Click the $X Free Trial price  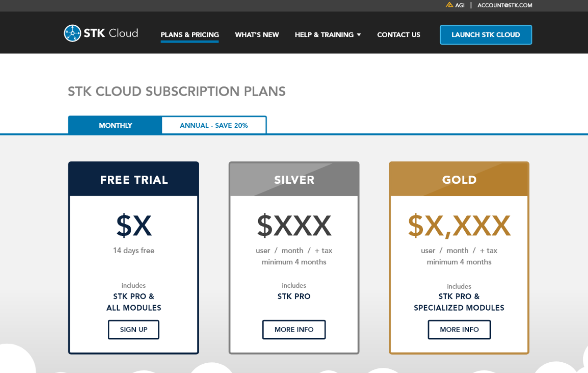click(134, 226)
